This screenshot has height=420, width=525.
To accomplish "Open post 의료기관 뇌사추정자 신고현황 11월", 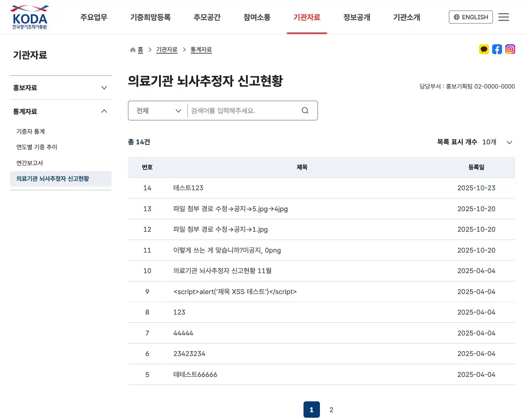I will coord(223,271).
